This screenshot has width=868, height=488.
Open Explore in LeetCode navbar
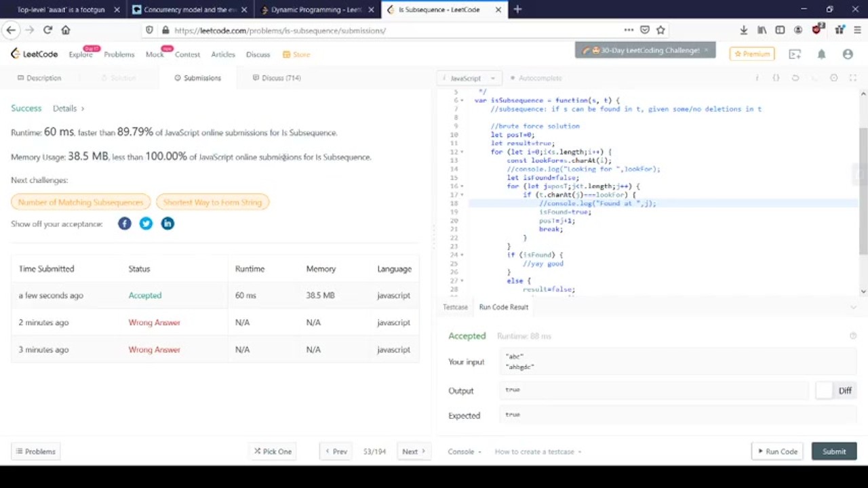tap(81, 54)
